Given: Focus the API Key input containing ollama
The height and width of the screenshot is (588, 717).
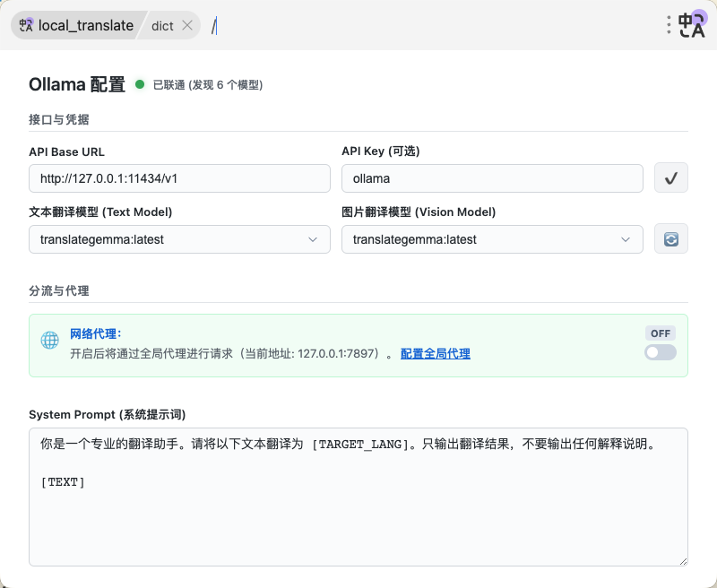Looking at the screenshot, I should click(492, 178).
